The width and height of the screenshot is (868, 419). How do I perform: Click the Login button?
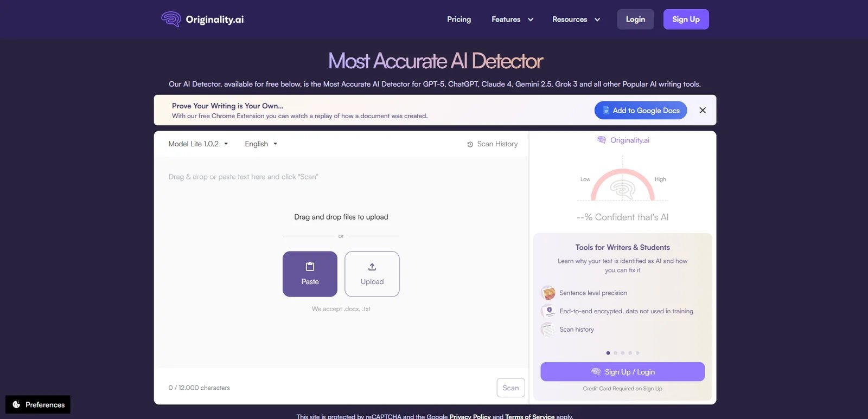(635, 20)
